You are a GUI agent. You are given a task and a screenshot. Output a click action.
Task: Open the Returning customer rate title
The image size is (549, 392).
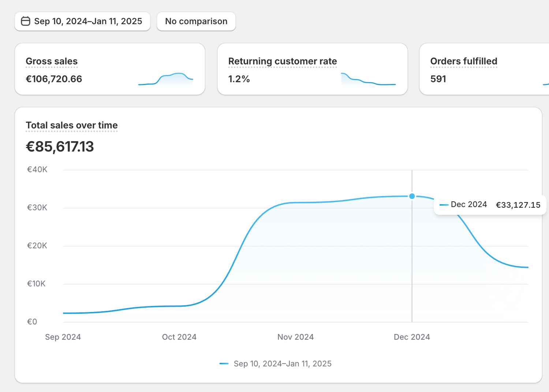click(x=282, y=61)
